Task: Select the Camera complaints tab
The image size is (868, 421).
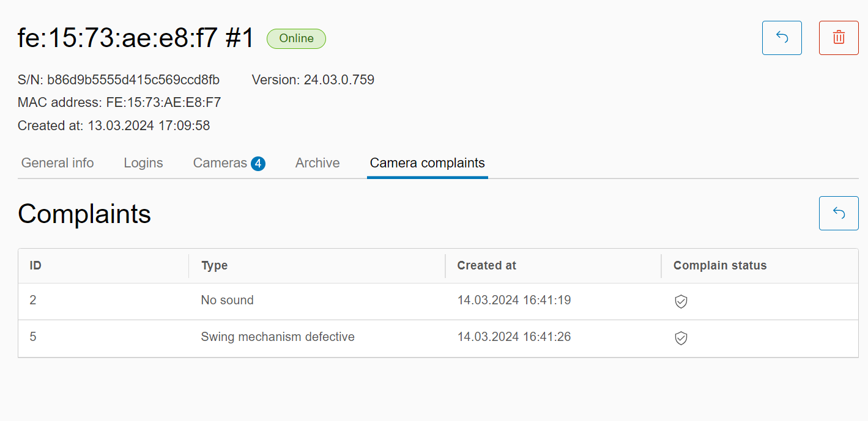Action: coord(427,163)
